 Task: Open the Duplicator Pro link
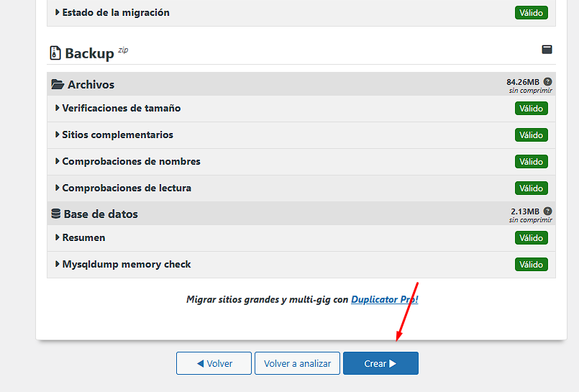tap(384, 299)
